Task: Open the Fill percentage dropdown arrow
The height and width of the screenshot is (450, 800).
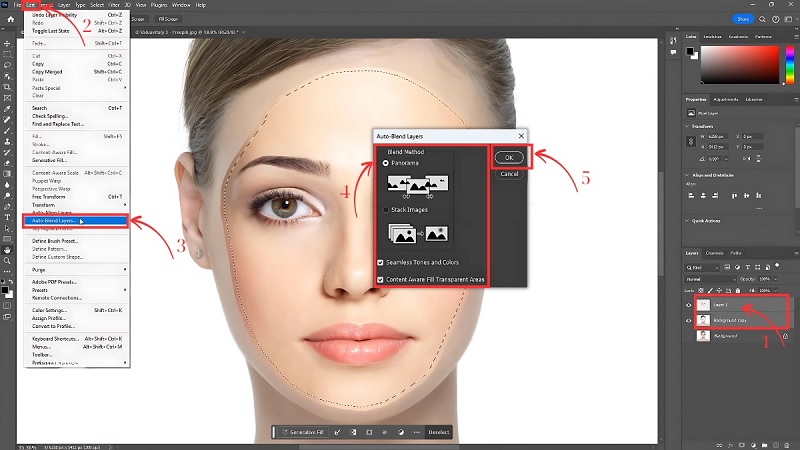Action: coord(776,290)
